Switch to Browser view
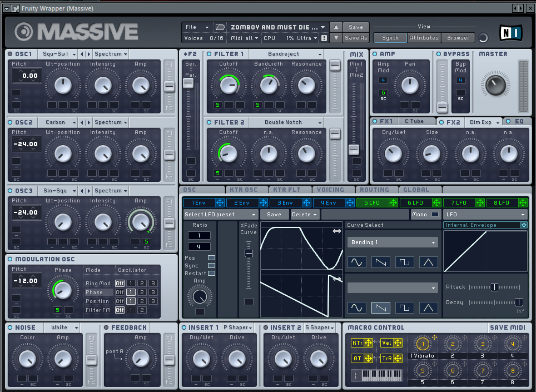The height and width of the screenshot is (392, 536). point(458,38)
